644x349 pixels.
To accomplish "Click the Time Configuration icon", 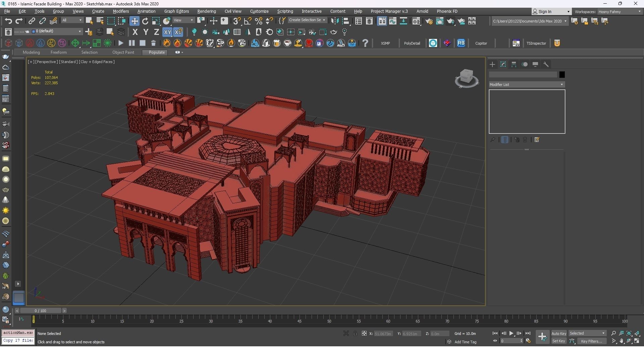I will (x=528, y=341).
